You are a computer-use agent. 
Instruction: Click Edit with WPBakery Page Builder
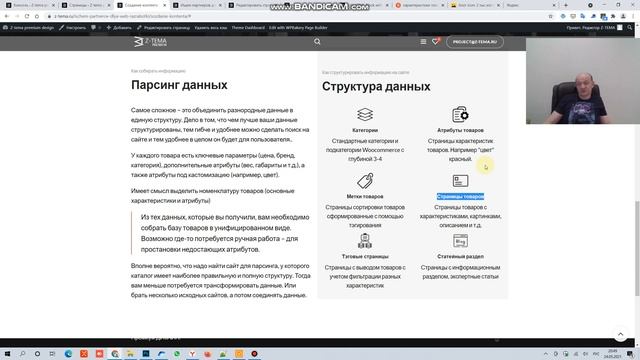298,28
